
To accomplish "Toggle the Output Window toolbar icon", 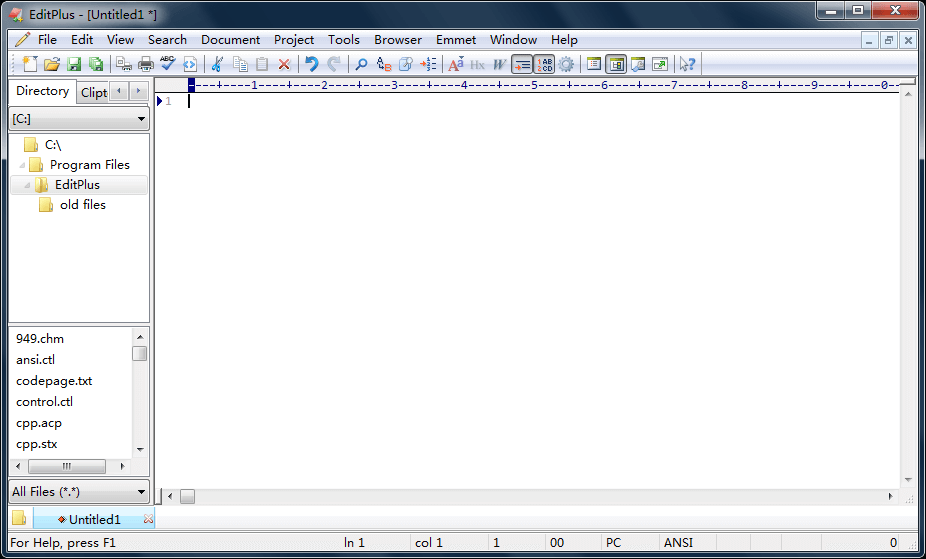I will tap(638, 64).
